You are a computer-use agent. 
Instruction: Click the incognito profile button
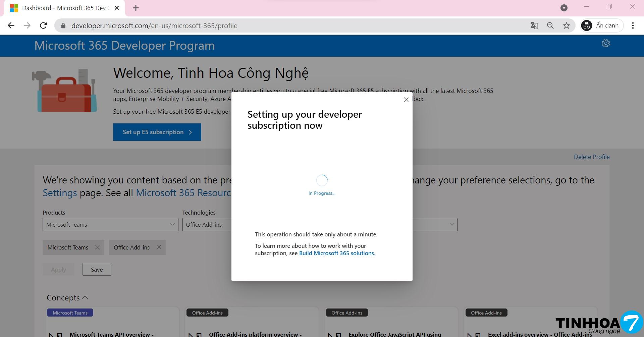[x=601, y=25]
